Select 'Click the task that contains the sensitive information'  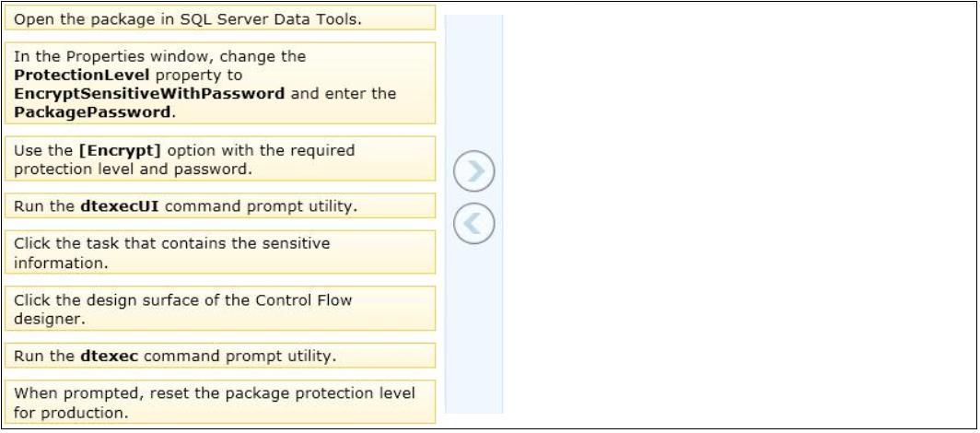(220, 252)
